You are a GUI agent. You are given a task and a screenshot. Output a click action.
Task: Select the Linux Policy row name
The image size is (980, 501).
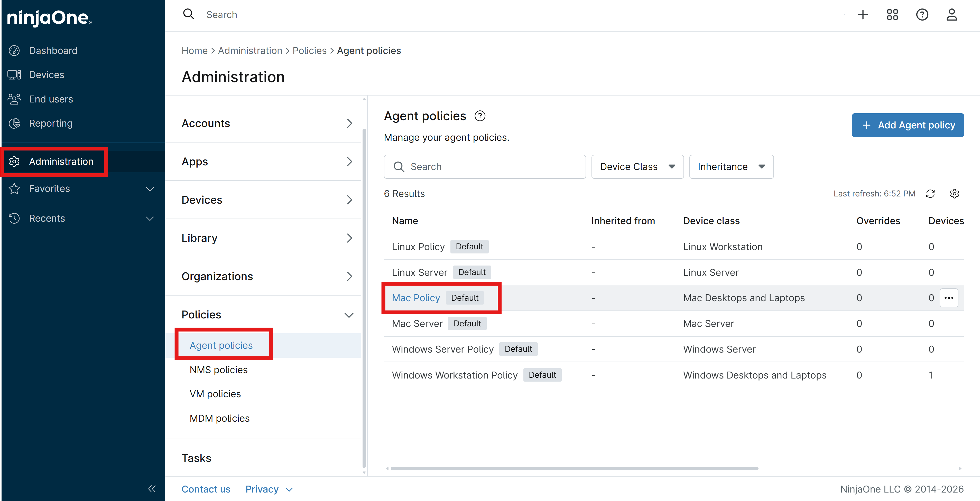click(x=418, y=247)
